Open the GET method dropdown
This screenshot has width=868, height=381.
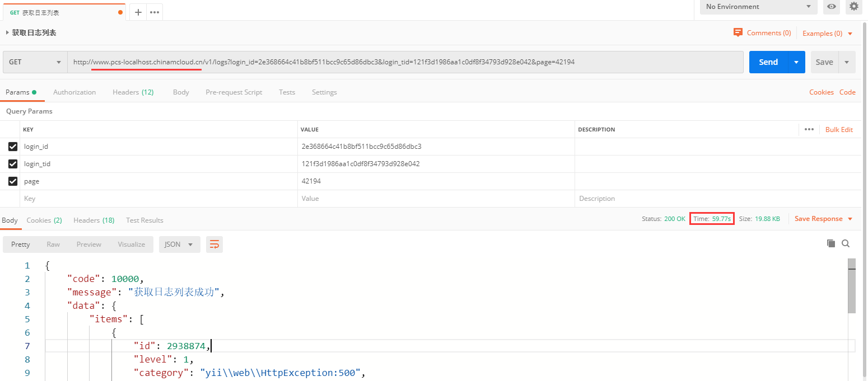point(35,62)
